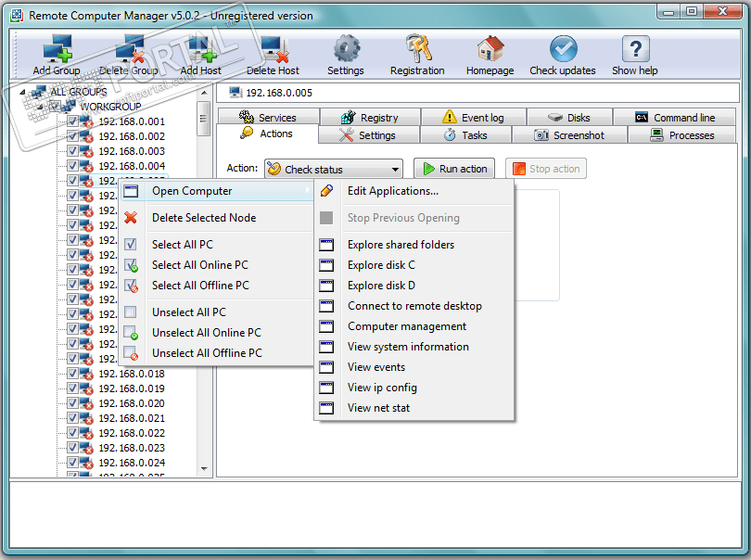The width and height of the screenshot is (751, 560).
Task: Click the Check updates checkmark icon
Action: (x=564, y=48)
